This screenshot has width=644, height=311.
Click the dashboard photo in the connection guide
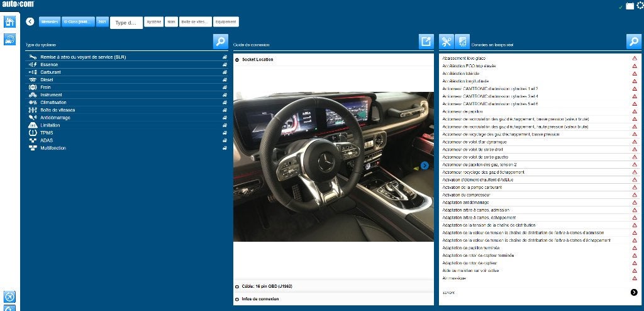(333, 166)
